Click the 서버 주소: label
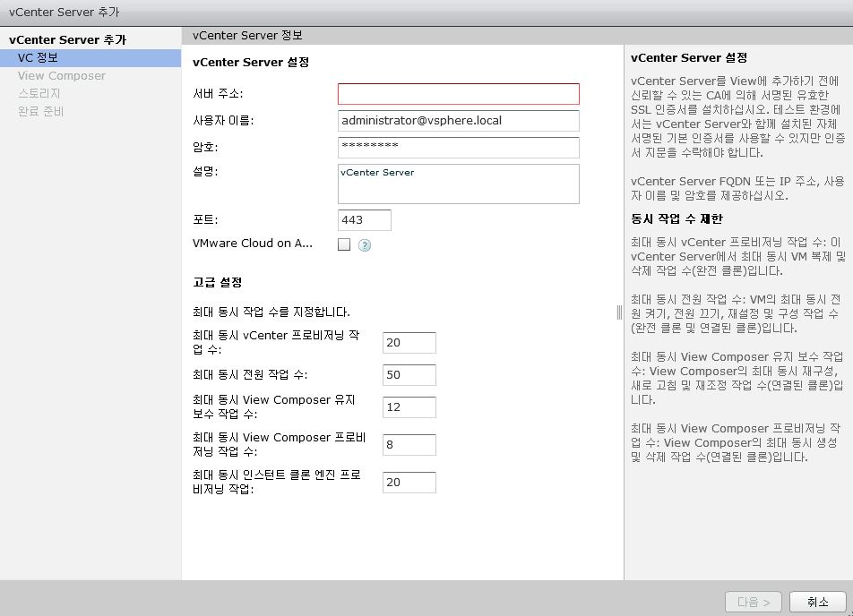 [218, 93]
